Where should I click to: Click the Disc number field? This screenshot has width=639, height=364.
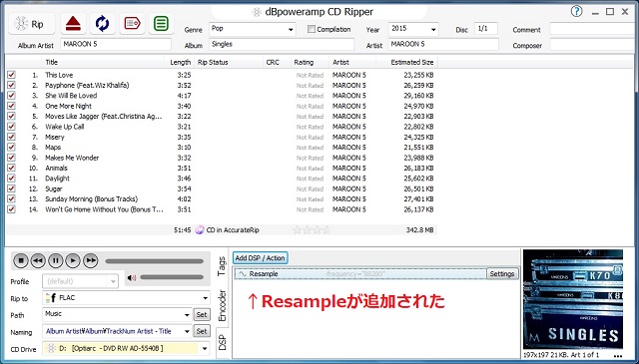click(x=486, y=29)
